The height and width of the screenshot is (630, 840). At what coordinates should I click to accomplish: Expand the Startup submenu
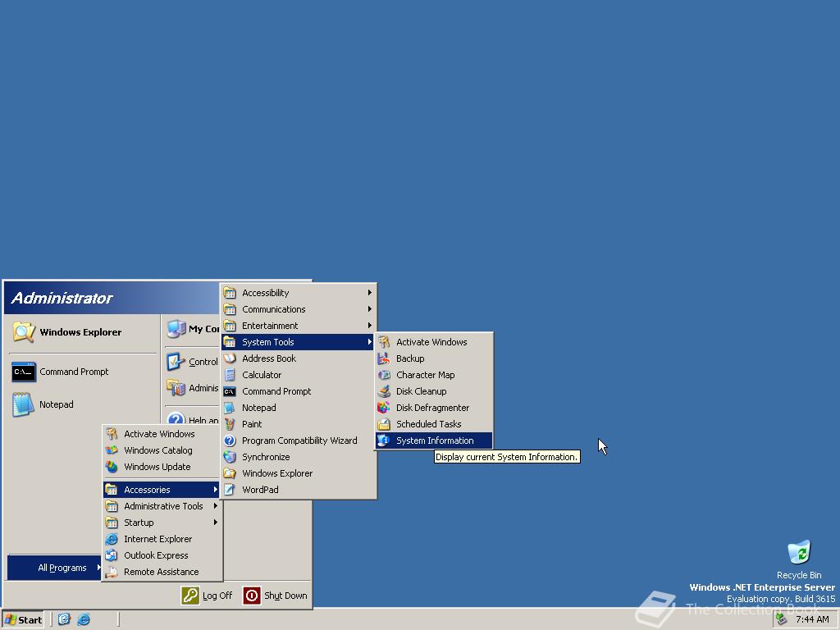[x=162, y=523]
